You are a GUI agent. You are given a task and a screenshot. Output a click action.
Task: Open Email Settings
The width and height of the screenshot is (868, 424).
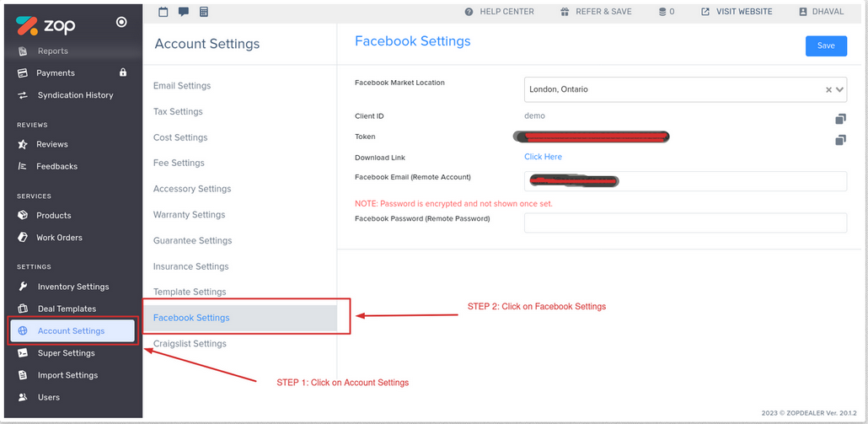click(182, 86)
